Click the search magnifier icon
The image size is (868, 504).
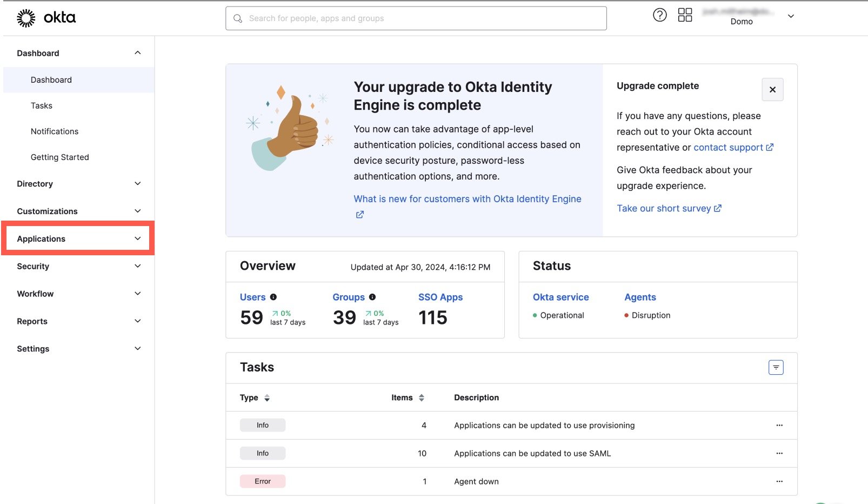[x=238, y=18]
